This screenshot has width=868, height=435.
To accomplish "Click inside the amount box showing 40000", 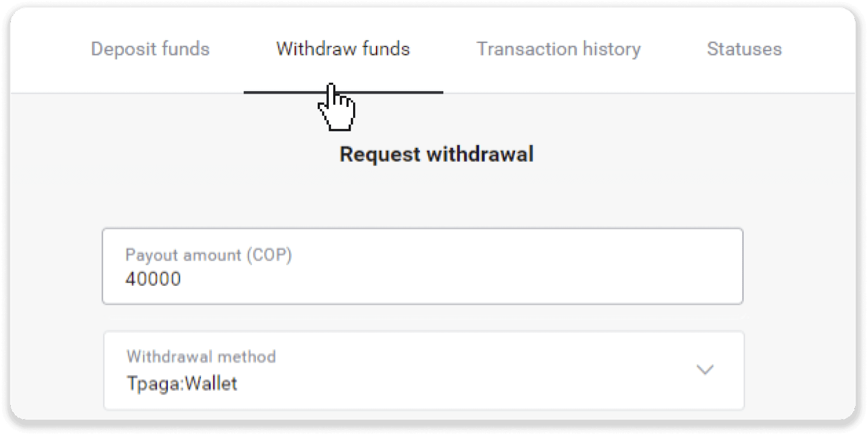I will 380,279.
